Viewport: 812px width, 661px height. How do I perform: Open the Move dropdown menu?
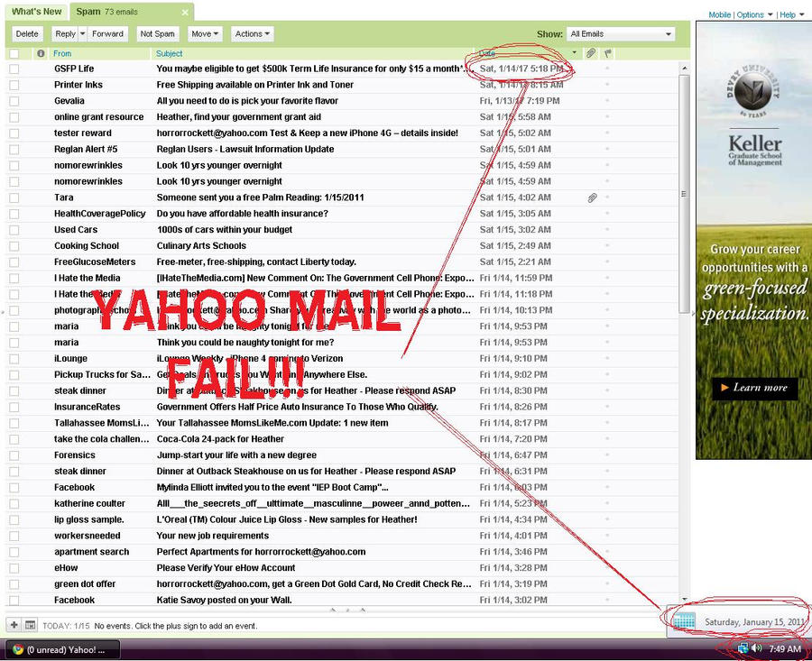coord(205,33)
